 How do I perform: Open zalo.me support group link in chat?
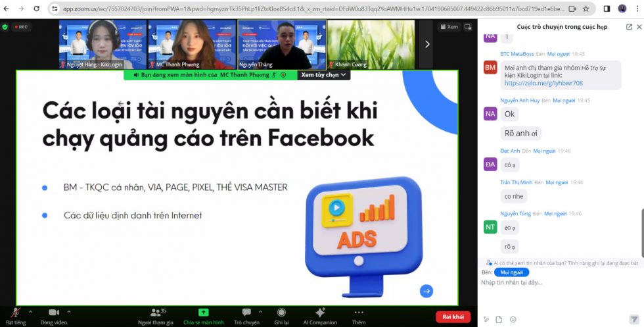[543, 84]
